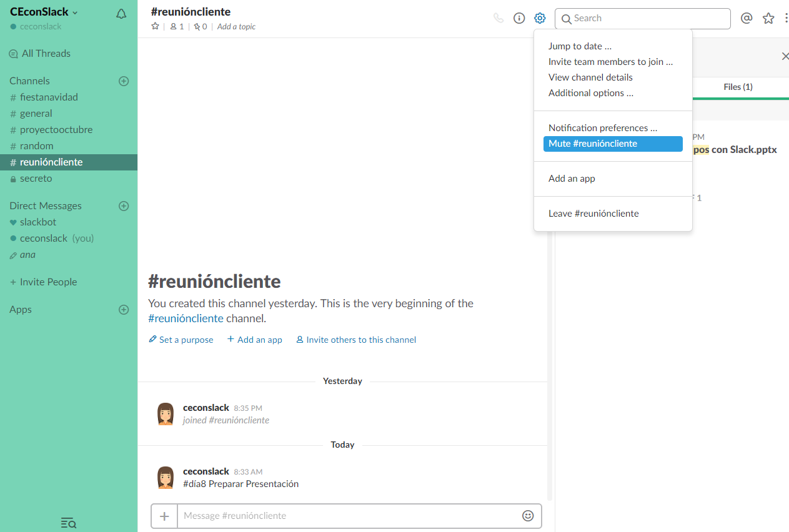Screen dimensions: 789x532
Task: Select Mute #reunióncliente menu item
Action: (613, 144)
